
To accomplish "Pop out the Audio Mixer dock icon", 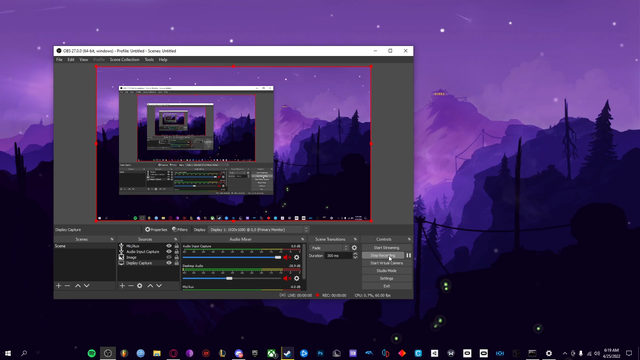I will coord(303,239).
